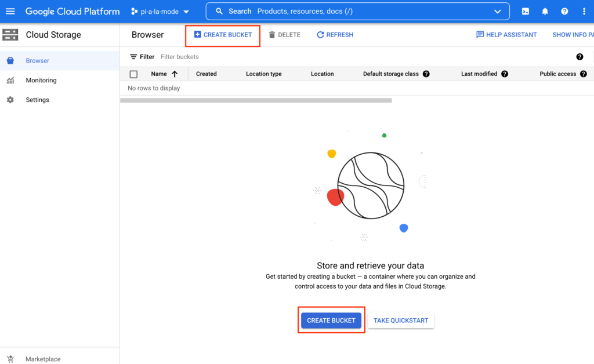Click the TAKE QUICKSTART button

pos(401,321)
